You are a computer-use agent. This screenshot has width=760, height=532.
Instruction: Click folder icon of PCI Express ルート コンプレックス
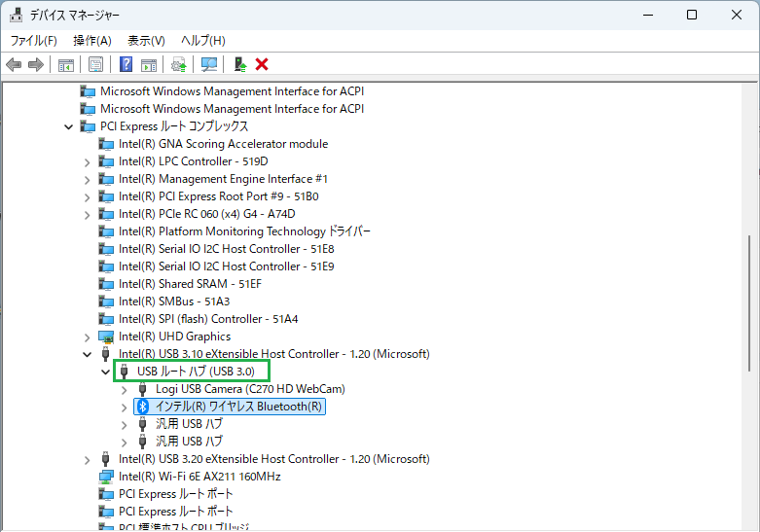[x=88, y=126]
